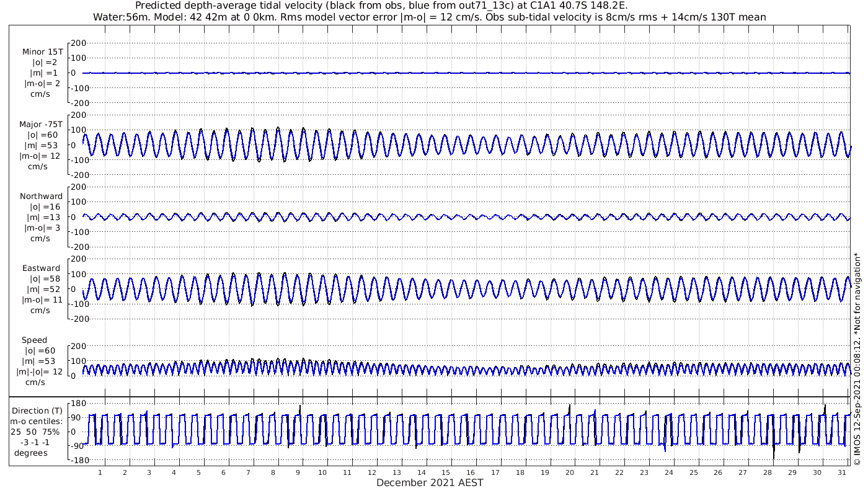Select the 'Northward' panel label
Screen dimensions: 868x496
(x=42, y=197)
